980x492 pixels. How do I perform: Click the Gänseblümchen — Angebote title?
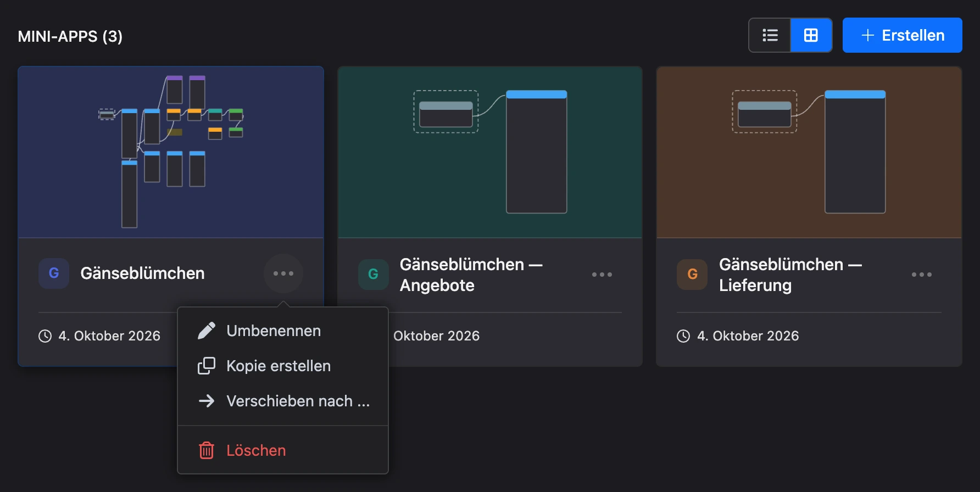tap(471, 275)
